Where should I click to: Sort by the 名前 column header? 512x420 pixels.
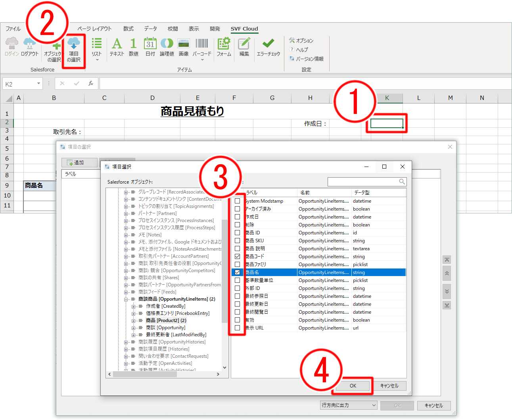tap(324, 192)
